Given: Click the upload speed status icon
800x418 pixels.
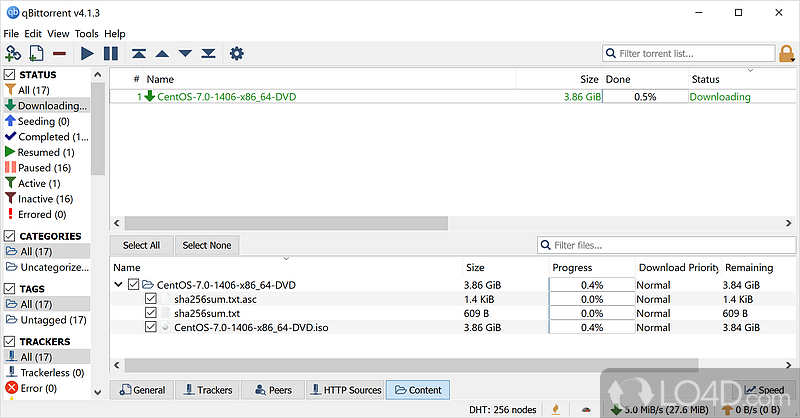Looking at the screenshot, I should tap(728, 410).
